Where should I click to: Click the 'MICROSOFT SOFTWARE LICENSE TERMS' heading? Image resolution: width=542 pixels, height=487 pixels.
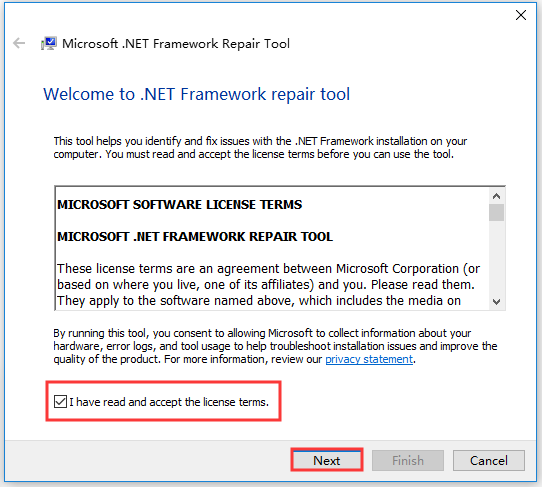179,205
